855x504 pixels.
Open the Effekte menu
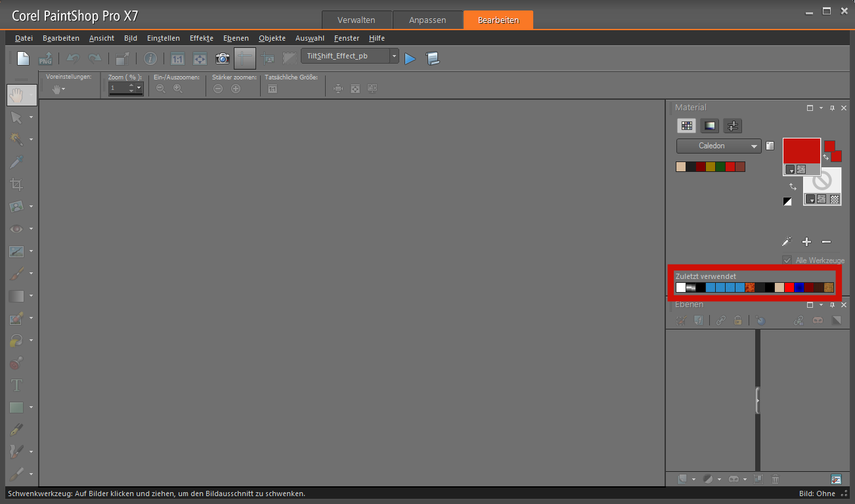coord(201,38)
